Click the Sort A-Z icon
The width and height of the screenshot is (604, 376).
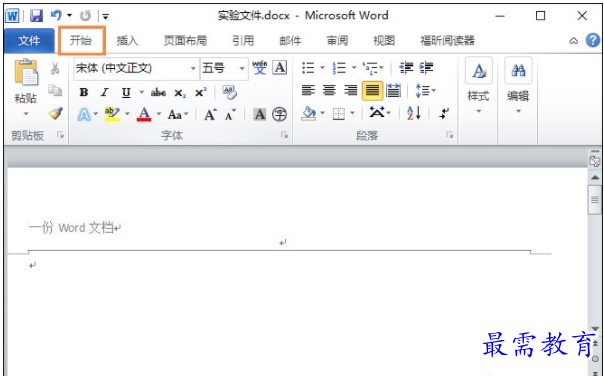[x=414, y=113]
